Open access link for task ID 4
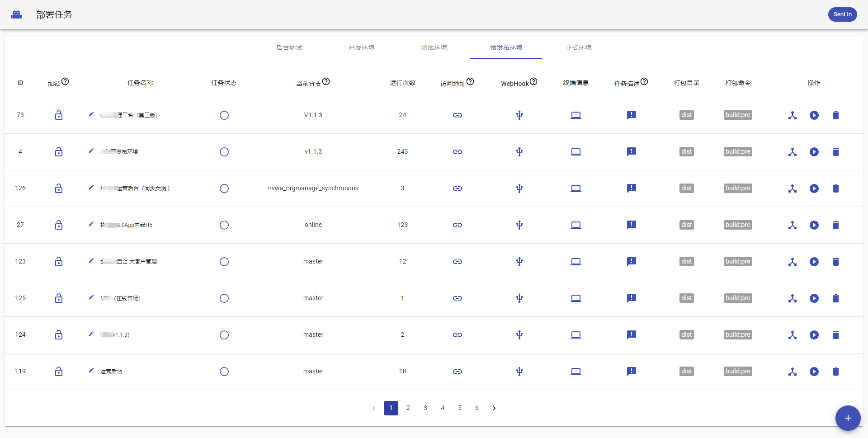The width and height of the screenshot is (868, 438). [458, 152]
